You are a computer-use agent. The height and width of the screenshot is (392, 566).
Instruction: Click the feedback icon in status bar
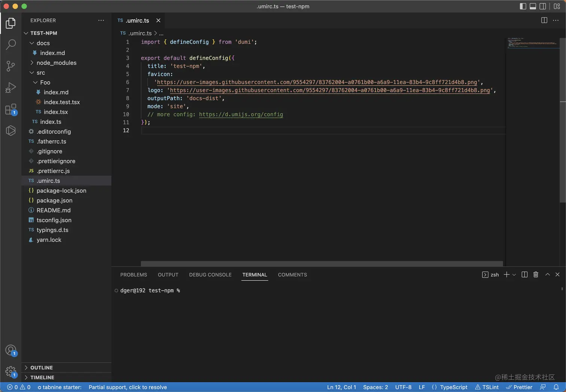tap(543, 387)
